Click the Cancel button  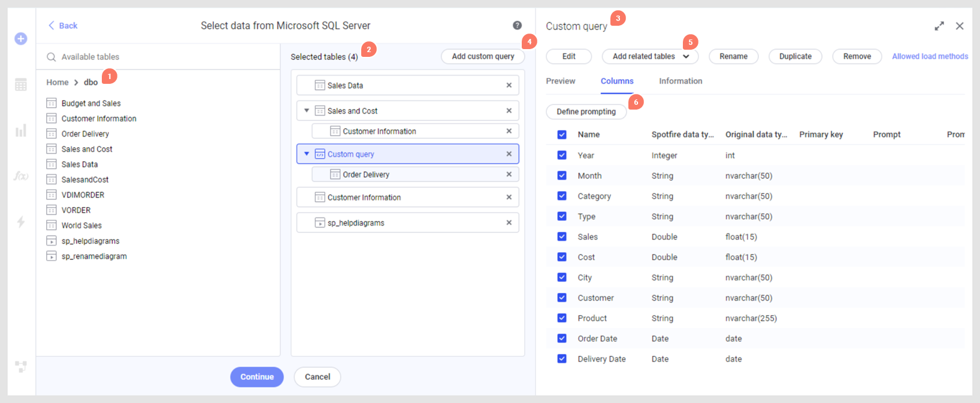click(317, 377)
